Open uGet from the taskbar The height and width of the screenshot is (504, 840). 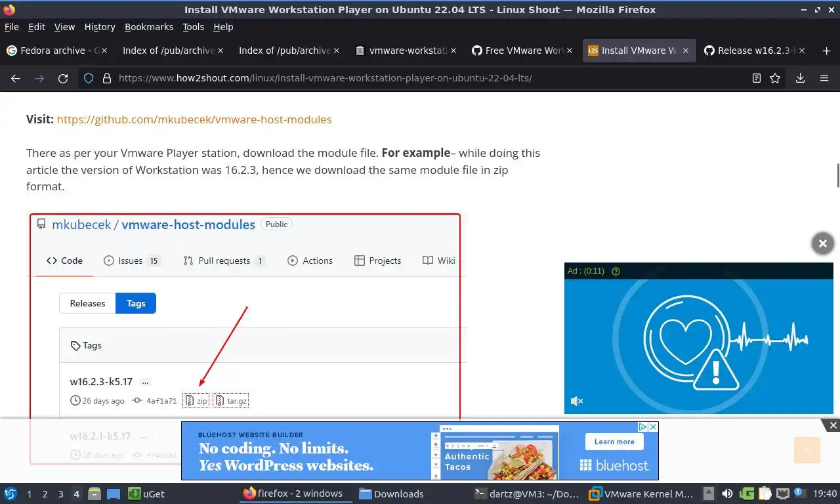point(146,493)
